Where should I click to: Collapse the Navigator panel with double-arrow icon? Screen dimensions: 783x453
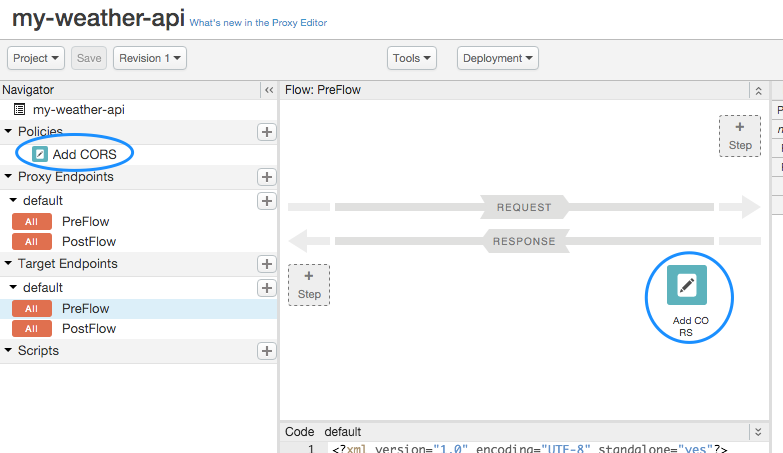coord(268,90)
